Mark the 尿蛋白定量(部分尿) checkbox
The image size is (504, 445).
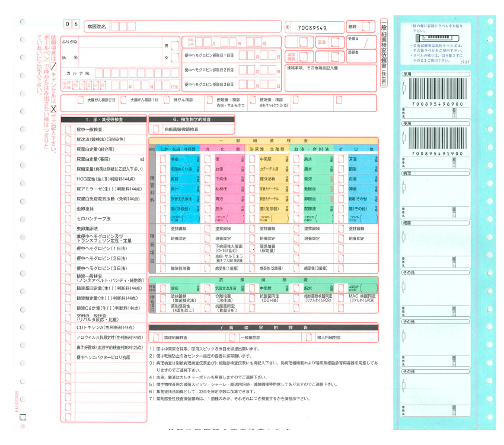point(68,149)
